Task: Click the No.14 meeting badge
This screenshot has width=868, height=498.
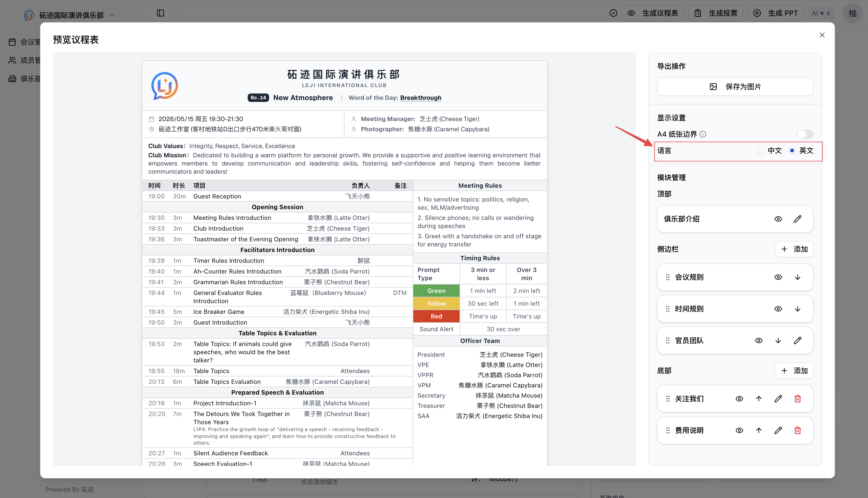Action: point(258,98)
